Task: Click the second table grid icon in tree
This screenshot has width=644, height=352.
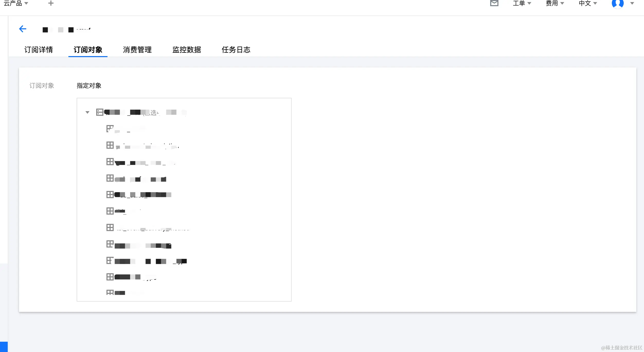Action: point(110,145)
